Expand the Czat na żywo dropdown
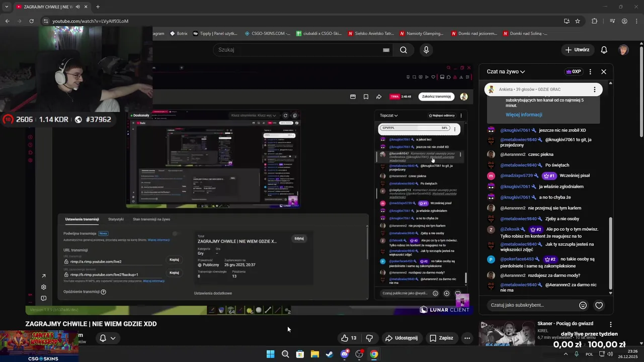The height and width of the screenshot is (362, 644). pyautogui.click(x=506, y=71)
